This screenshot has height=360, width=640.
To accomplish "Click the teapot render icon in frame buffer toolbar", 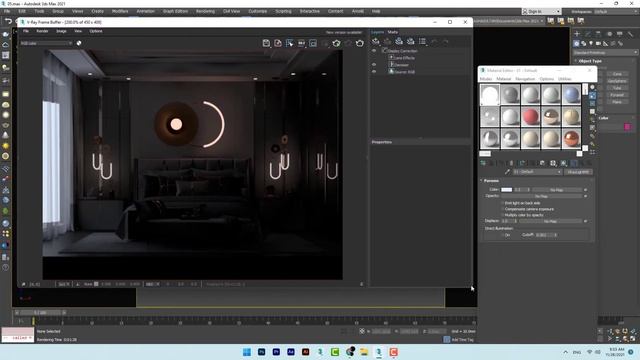I will (336, 43).
